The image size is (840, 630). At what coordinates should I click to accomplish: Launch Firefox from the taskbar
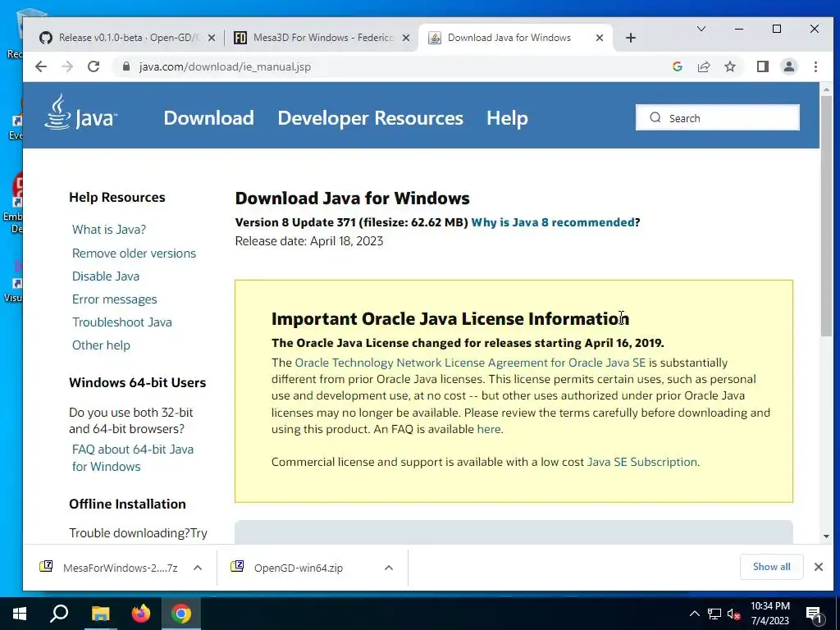141,614
